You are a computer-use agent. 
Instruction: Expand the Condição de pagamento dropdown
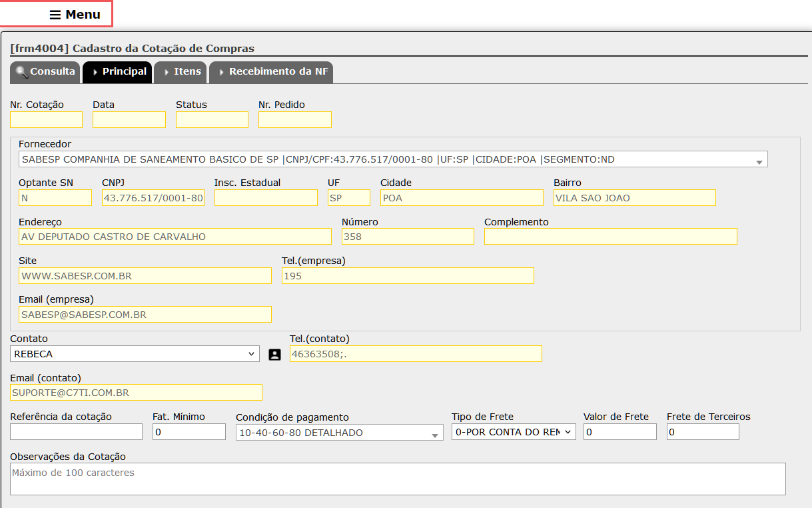coord(339,433)
